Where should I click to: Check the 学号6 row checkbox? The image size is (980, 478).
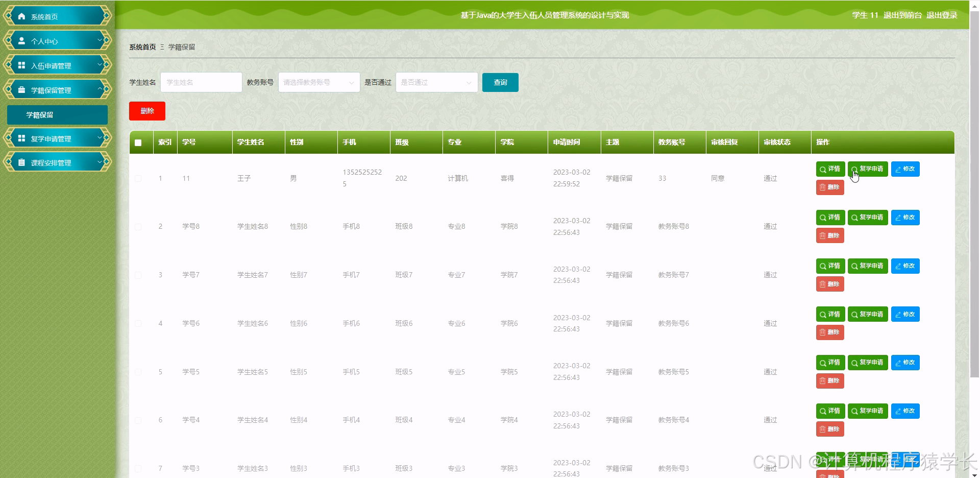[138, 323]
